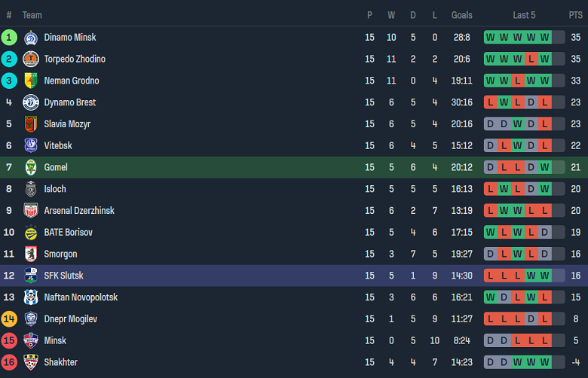
Task: Open the Vitebsk team page link
Action: coord(58,145)
